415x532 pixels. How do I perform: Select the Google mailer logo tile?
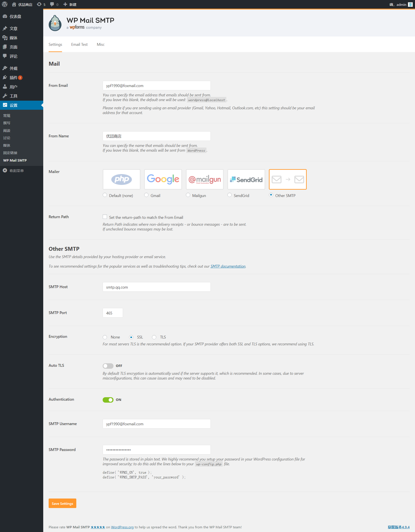click(x=163, y=179)
